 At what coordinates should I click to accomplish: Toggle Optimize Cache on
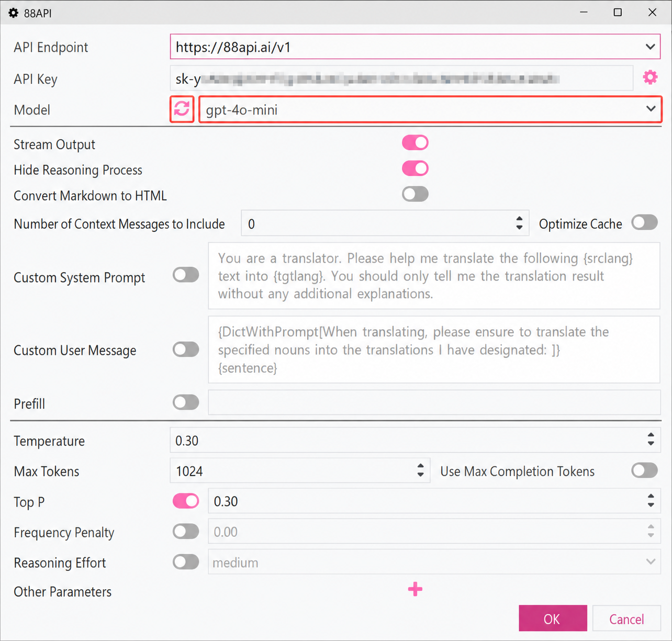click(x=644, y=223)
